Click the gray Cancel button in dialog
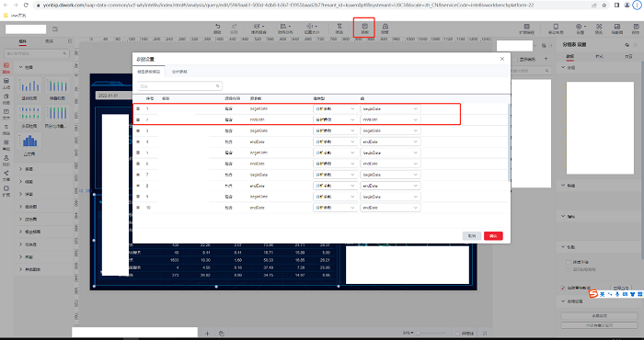 click(472, 236)
